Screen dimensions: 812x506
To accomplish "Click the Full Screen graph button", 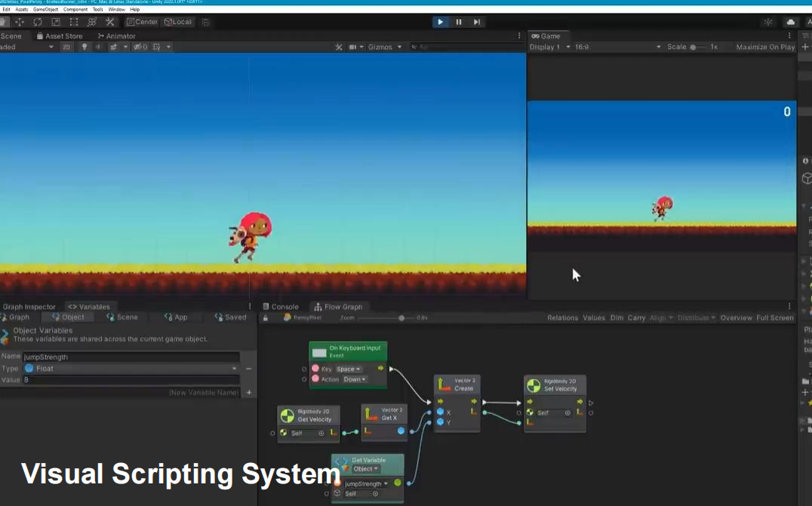I will click(x=775, y=318).
